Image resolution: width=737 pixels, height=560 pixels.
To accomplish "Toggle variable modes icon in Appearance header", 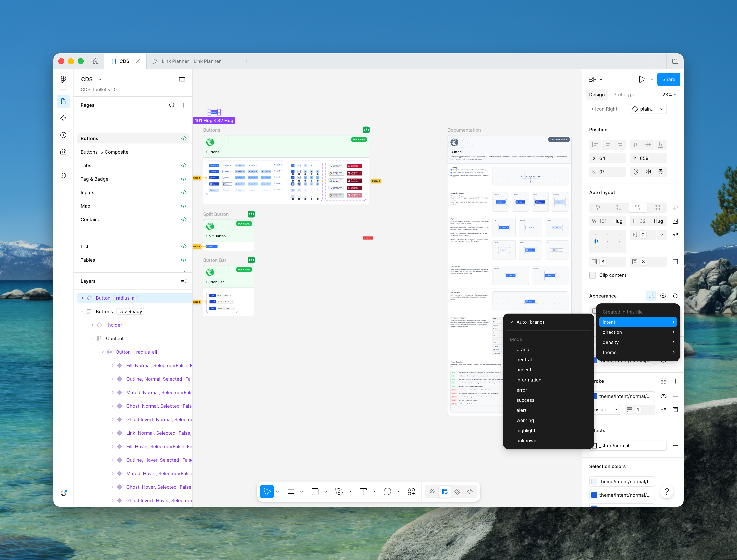I will click(651, 296).
